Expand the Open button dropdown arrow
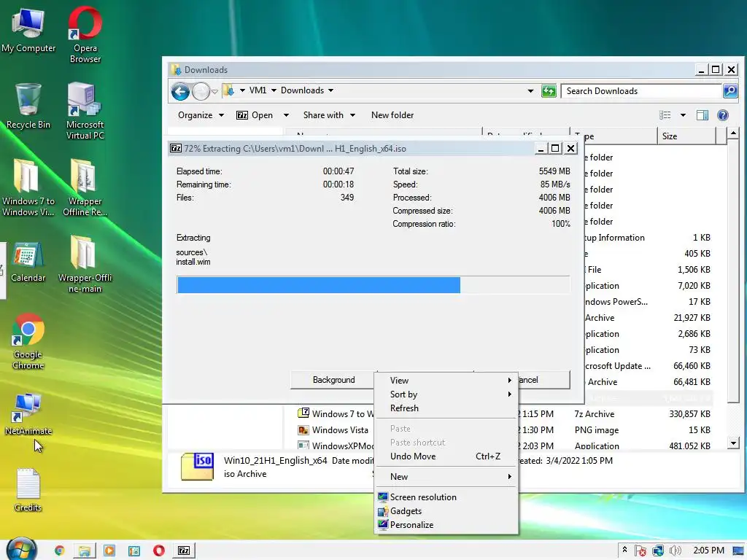Image resolution: width=747 pixels, height=560 pixels. [286, 115]
